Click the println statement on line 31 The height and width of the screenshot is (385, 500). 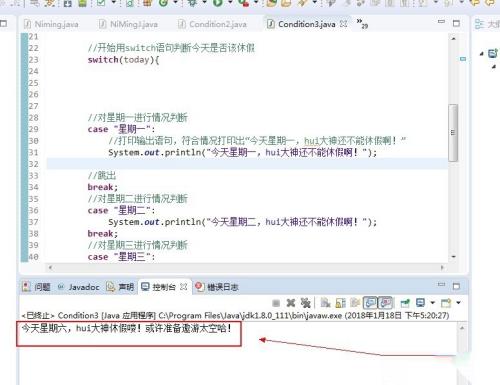(242, 153)
